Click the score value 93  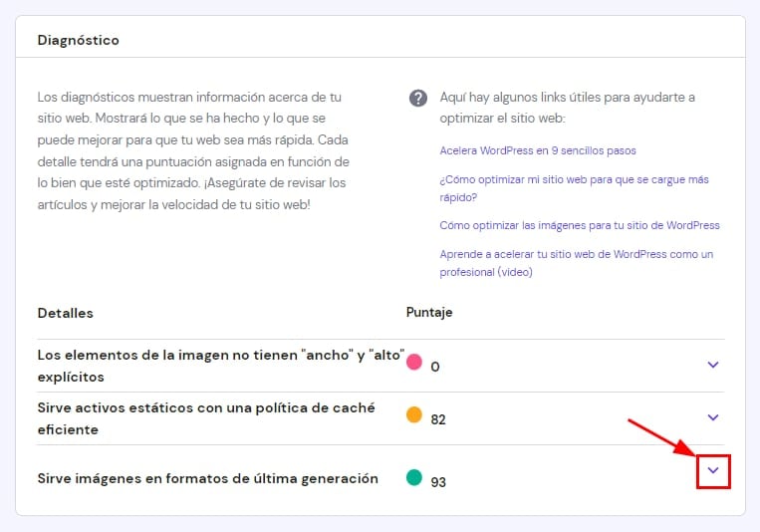437,482
